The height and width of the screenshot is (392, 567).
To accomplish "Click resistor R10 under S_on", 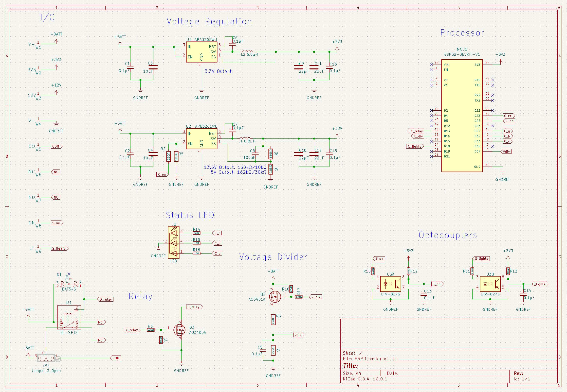I will pyautogui.click(x=373, y=271).
